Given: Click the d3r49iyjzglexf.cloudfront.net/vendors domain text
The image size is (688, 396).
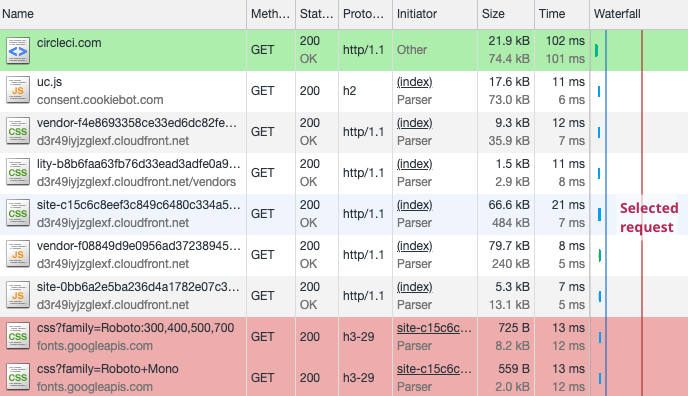Looking at the screenshot, I should (x=136, y=182).
